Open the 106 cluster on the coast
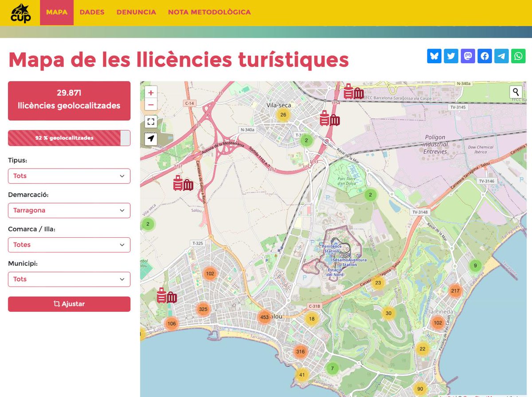Image resolution: width=532 pixels, height=397 pixels. tap(172, 324)
